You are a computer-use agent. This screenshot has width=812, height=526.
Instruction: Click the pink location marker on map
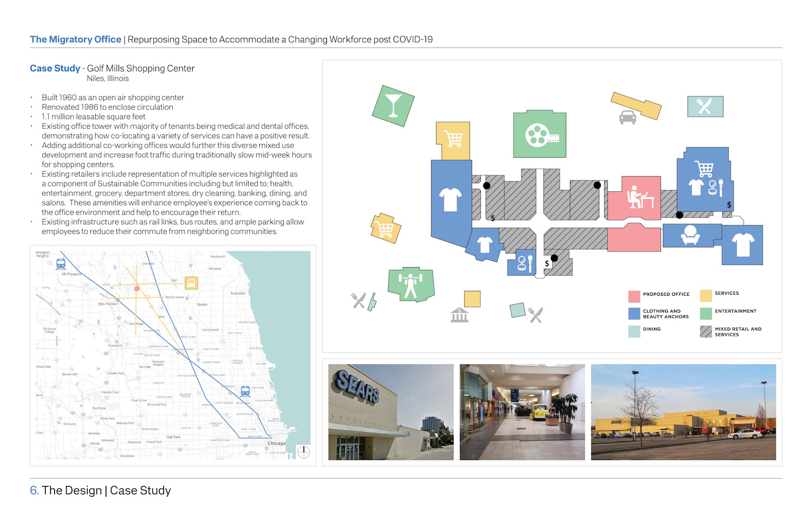137,289
